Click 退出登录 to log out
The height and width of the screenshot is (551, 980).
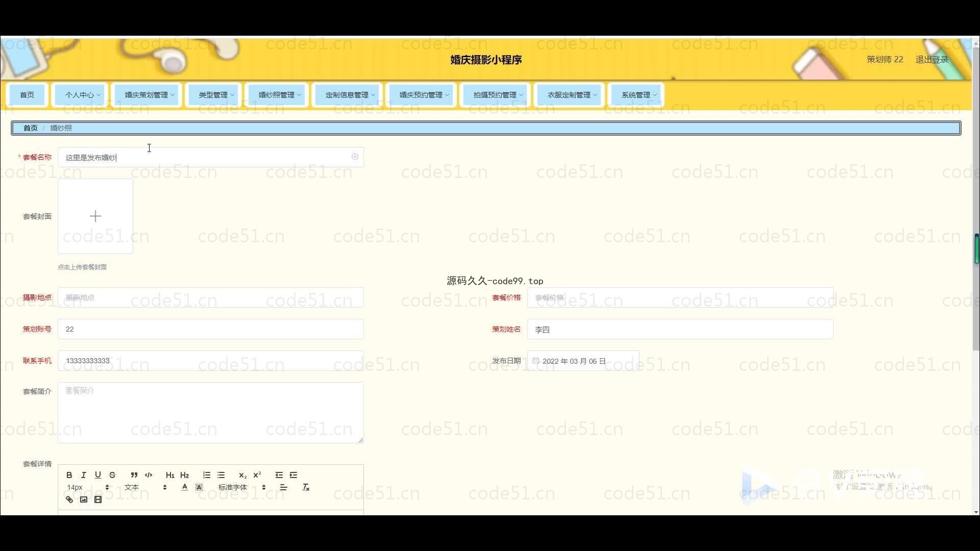click(x=932, y=60)
